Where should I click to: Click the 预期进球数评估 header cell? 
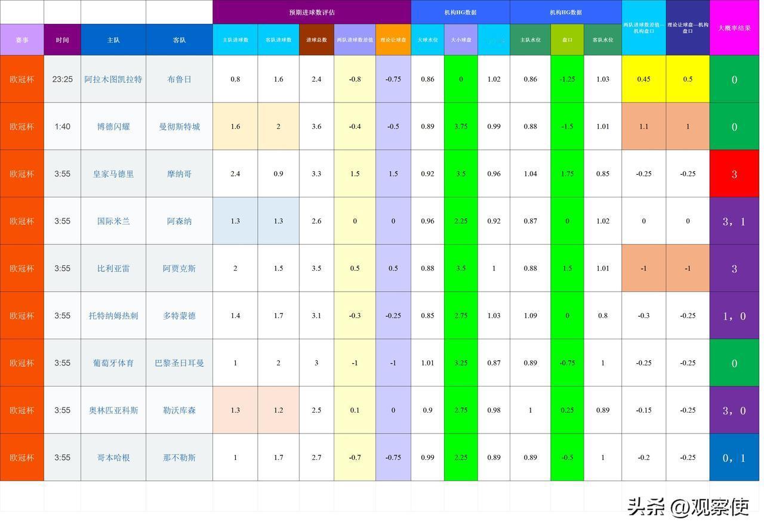tap(312, 12)
